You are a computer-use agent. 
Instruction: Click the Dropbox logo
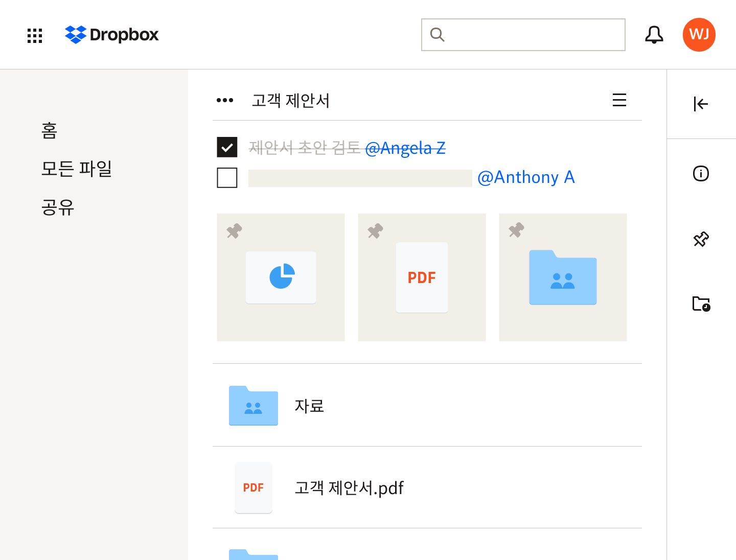tap(111, 35)
